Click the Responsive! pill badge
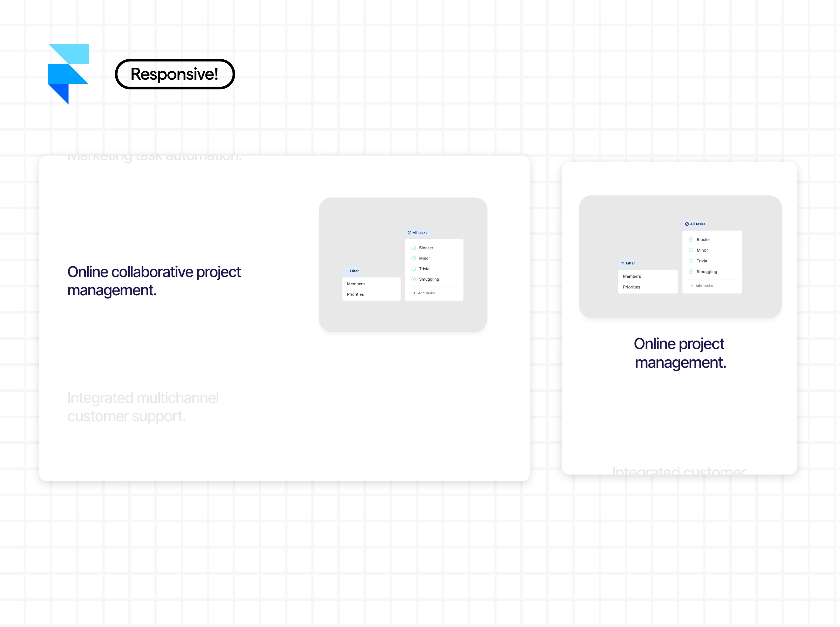Viewport: 840px width, 627px height. (x=175, y=74)
